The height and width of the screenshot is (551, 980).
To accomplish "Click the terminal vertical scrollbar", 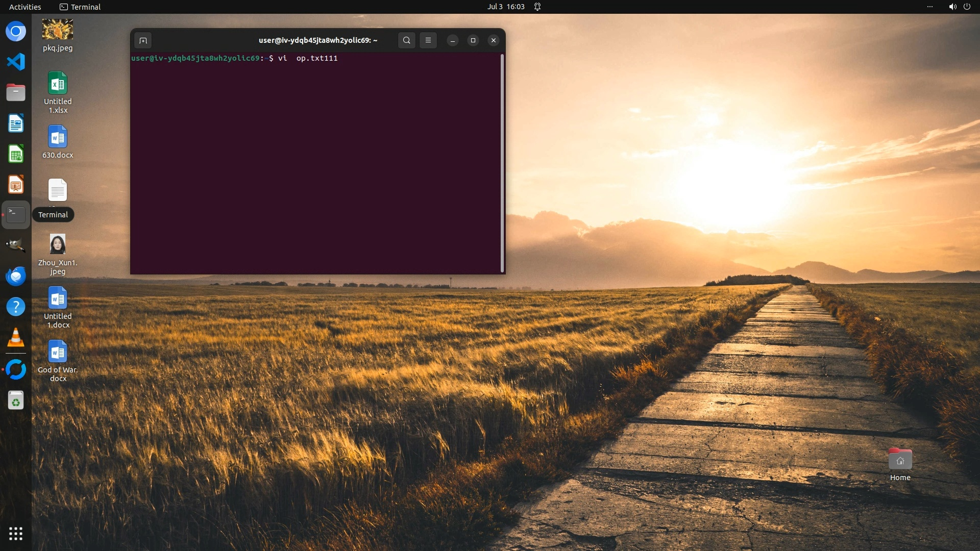I will pos(502,163).
